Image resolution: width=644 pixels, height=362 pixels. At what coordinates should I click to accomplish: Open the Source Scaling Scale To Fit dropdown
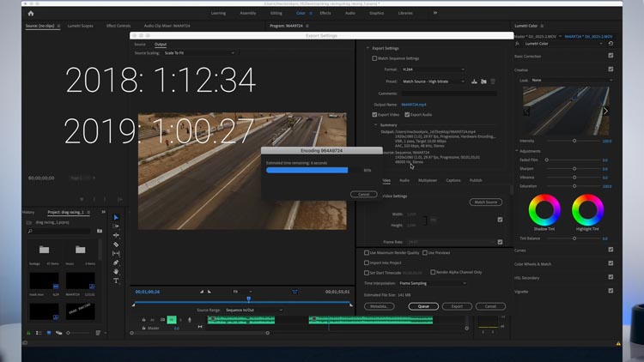[199, 53]
